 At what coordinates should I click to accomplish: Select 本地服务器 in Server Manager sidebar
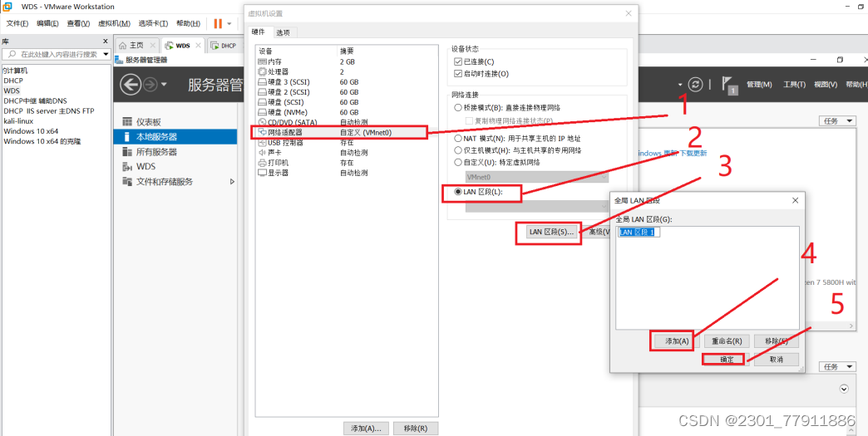pyautogui.click(x=175, y=136)
